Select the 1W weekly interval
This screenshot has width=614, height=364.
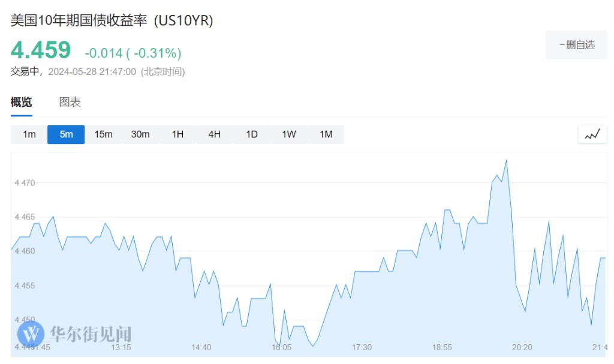(x=289, y=134)
